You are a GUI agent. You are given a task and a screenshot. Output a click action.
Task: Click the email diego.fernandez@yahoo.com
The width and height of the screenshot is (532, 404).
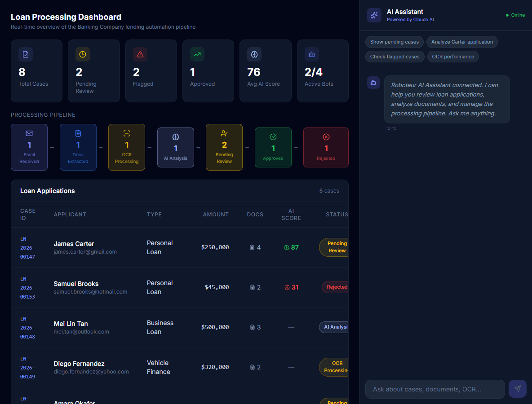tap(91, 372)
